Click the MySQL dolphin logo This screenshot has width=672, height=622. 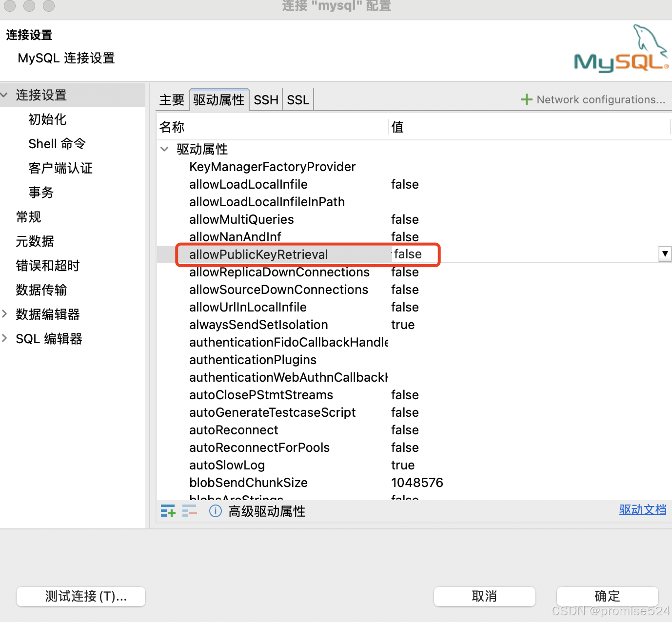click(x=622, y=49)
